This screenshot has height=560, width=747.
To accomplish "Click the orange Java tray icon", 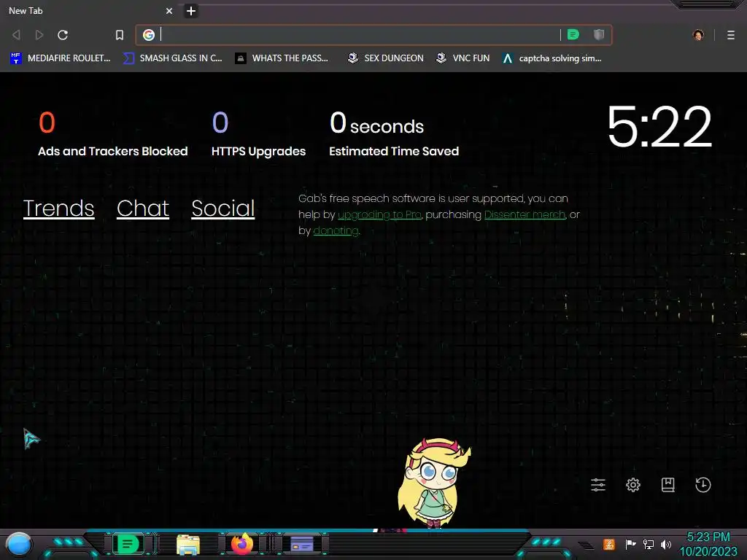I will pos(609,544).
